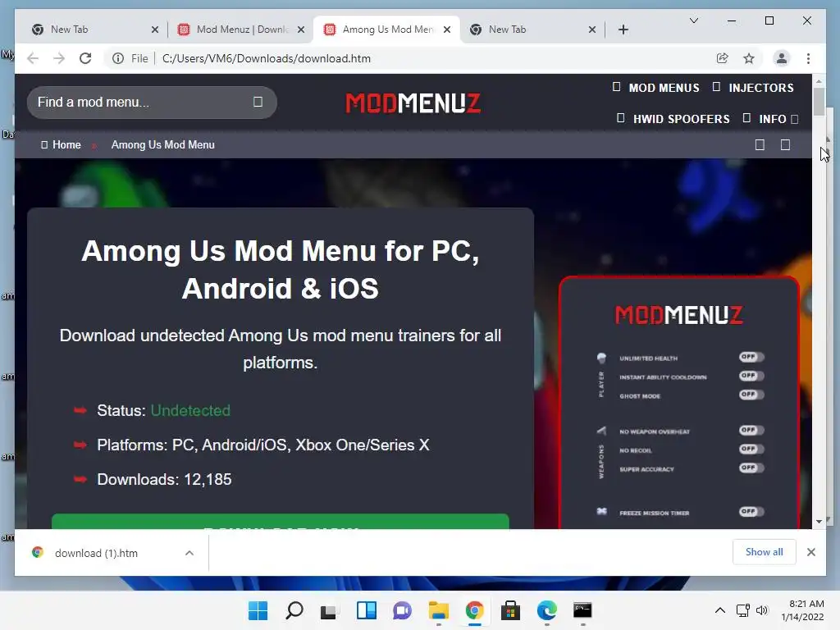
Task: Toggle the No Weapon Overheat switch
Action: pos(751,430)
